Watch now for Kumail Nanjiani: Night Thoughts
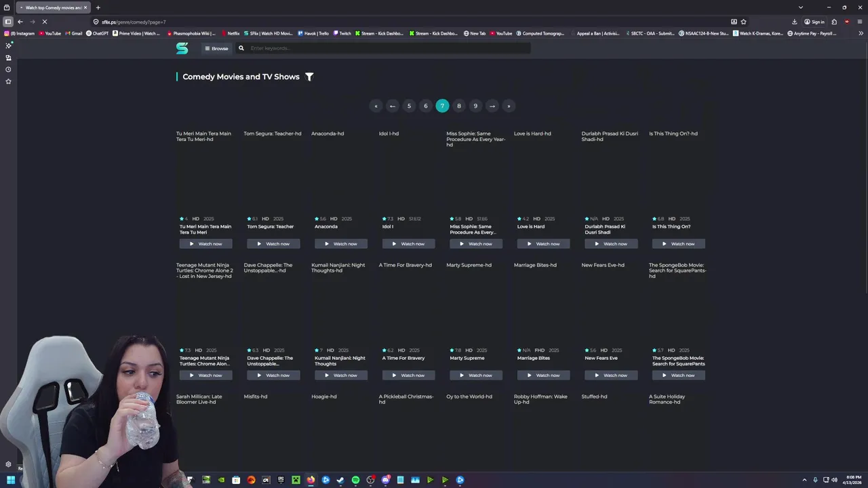Viewport: 868px width, 488px height. click(x=340, y=375)
